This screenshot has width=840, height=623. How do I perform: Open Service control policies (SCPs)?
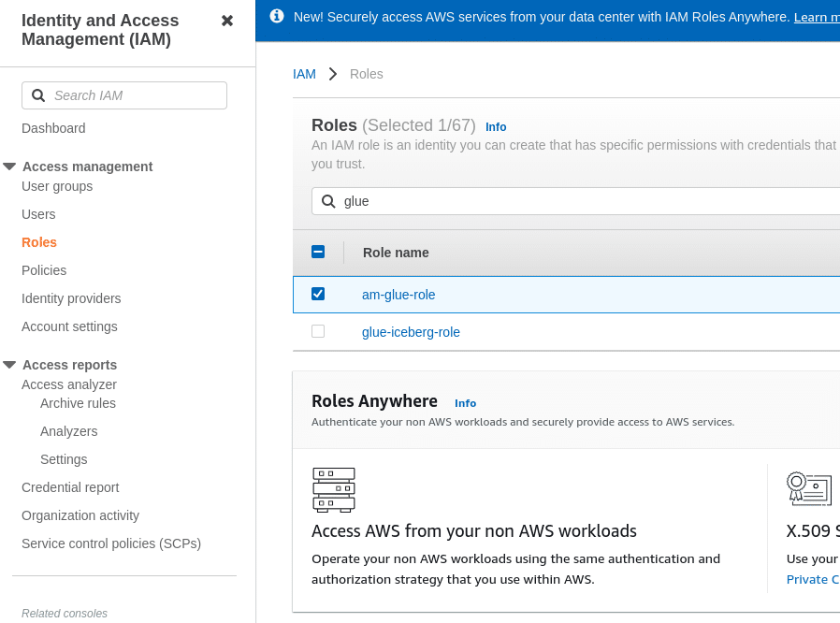(111, 543)
